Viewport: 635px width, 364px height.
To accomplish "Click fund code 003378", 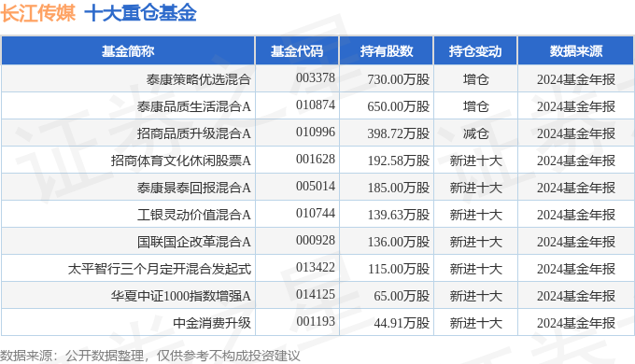I will pos(316,77).
